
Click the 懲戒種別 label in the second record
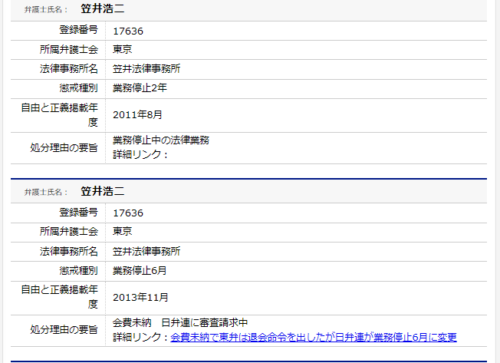pos(78,270)
